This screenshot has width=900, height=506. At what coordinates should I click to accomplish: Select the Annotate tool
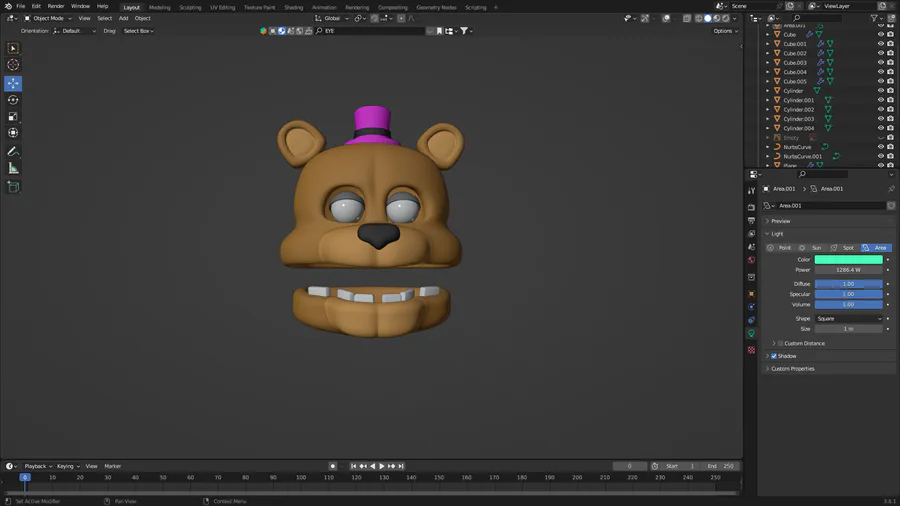tap(13, 151)
